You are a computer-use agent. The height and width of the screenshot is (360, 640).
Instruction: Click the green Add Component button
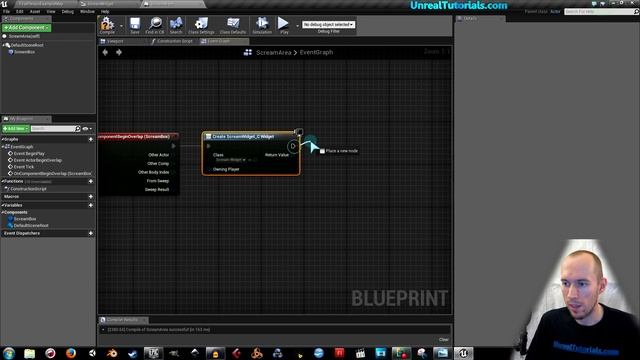(27, 27)
